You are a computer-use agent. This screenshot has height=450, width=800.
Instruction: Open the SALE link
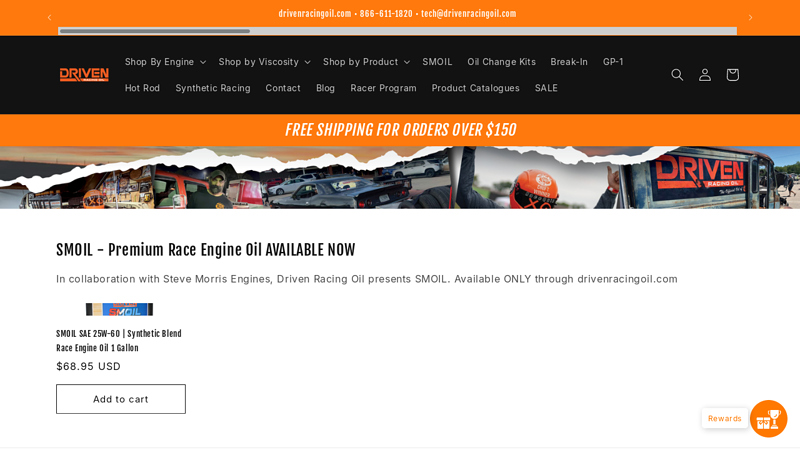[x=546, y=88]
